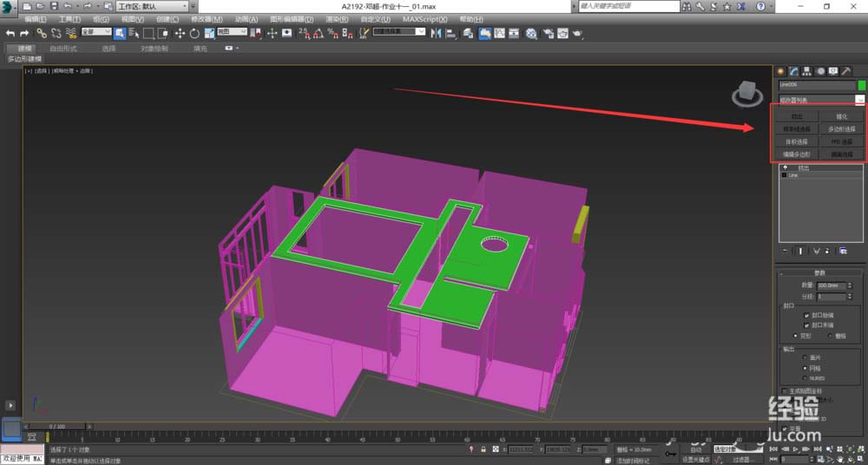868x465 pixels.
Task: Click the Align tool icon
Action: click(450, 33)
